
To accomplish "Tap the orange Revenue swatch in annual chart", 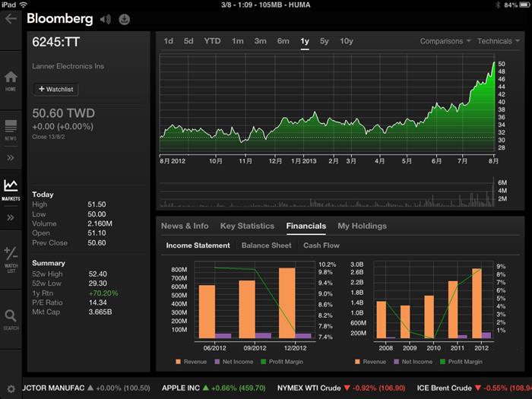I will coord(357,362).
